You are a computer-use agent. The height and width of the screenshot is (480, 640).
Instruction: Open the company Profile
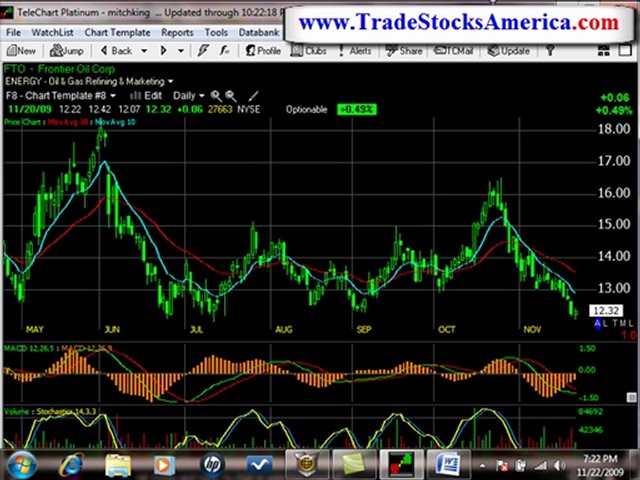click(x=263, y=51)
